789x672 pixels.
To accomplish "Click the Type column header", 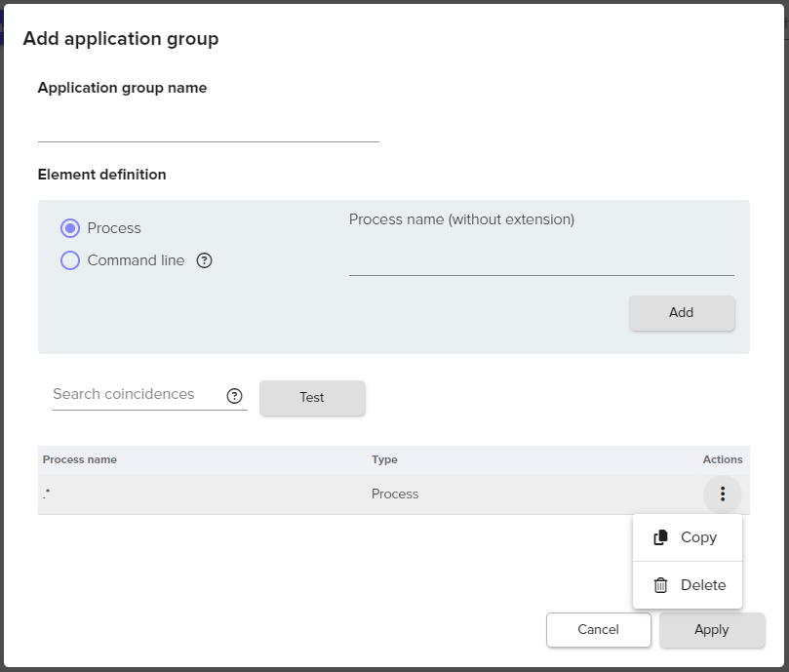I will click(384, 459).
